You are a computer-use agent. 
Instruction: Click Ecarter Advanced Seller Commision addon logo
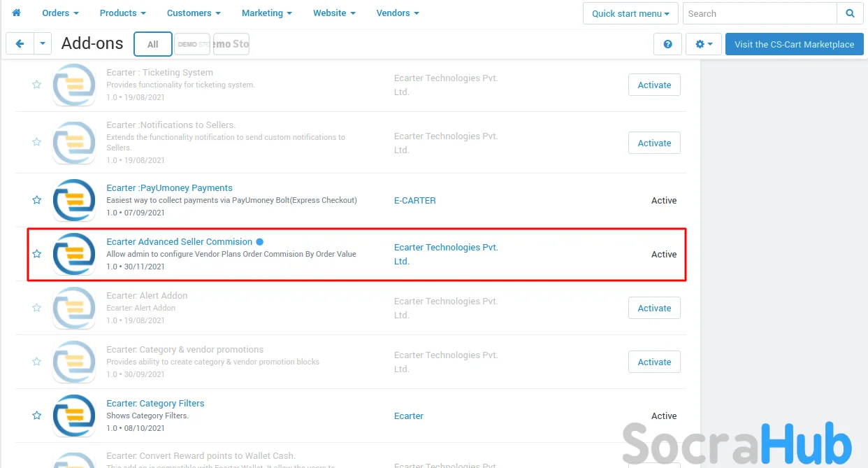[x=74, y=254]
